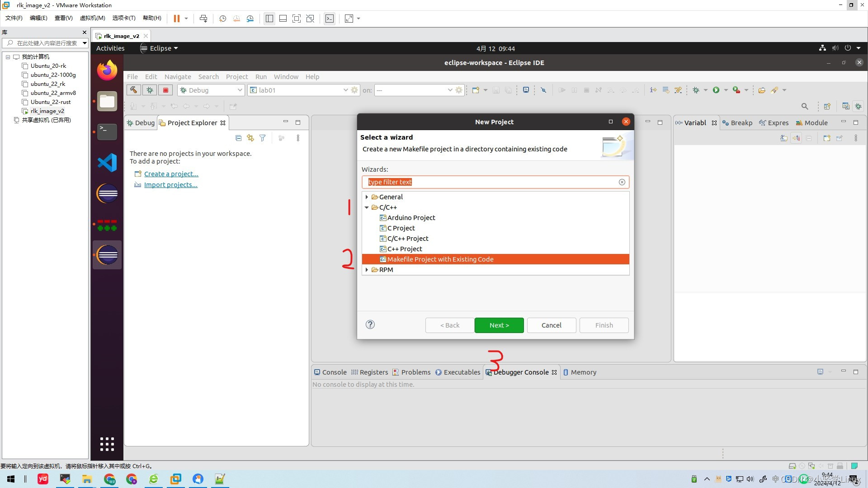The image size is (868, 488).
Task: Clear the wizard filter text field
Action: point(622,182)
